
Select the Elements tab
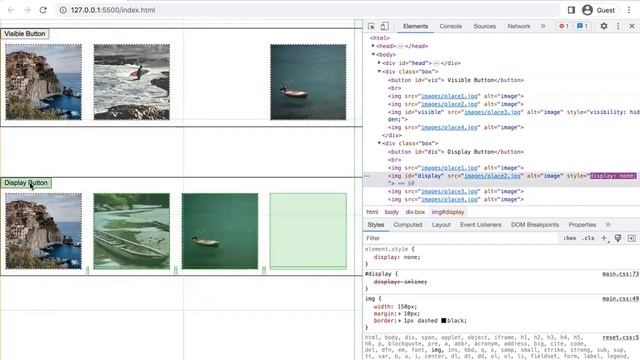[x=416, y=26]
